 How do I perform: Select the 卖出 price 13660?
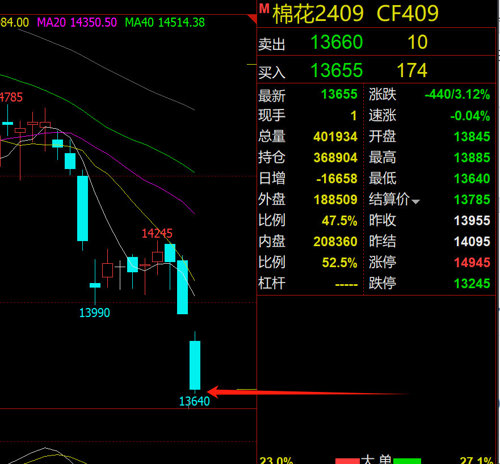pos(336,42)
